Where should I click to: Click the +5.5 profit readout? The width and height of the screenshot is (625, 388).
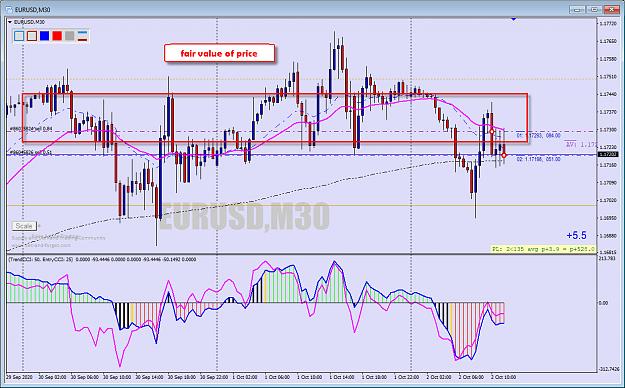[576, 236]
